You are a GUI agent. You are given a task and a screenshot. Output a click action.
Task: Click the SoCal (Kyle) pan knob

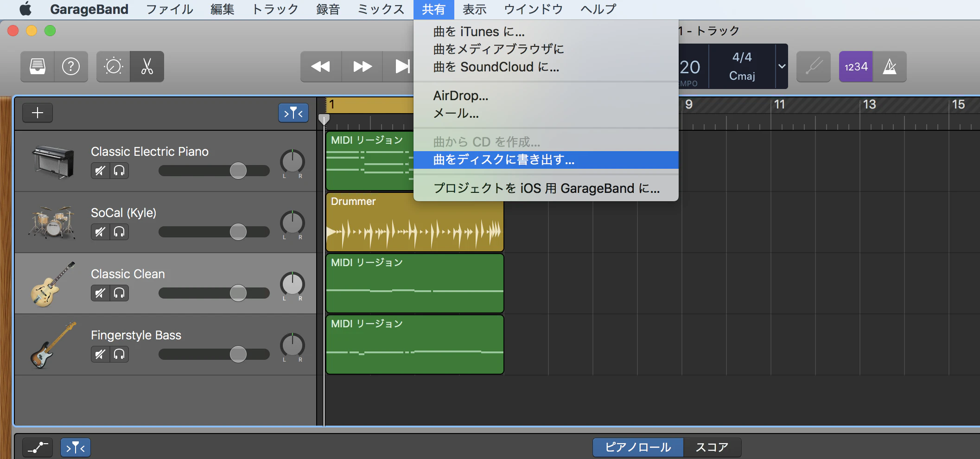(293, 223)
